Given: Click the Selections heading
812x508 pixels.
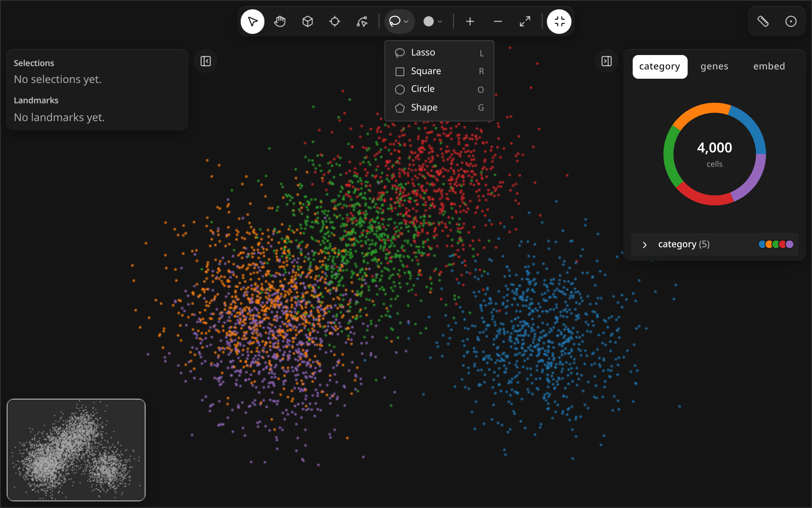Looking at the screenshot, I should 34,63.
